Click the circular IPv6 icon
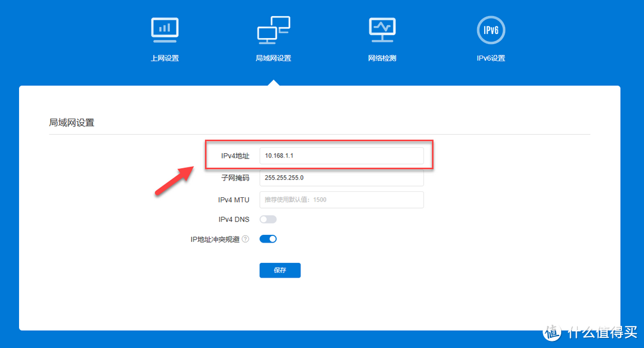Screen dimensions: 644x348 (491, 30)
